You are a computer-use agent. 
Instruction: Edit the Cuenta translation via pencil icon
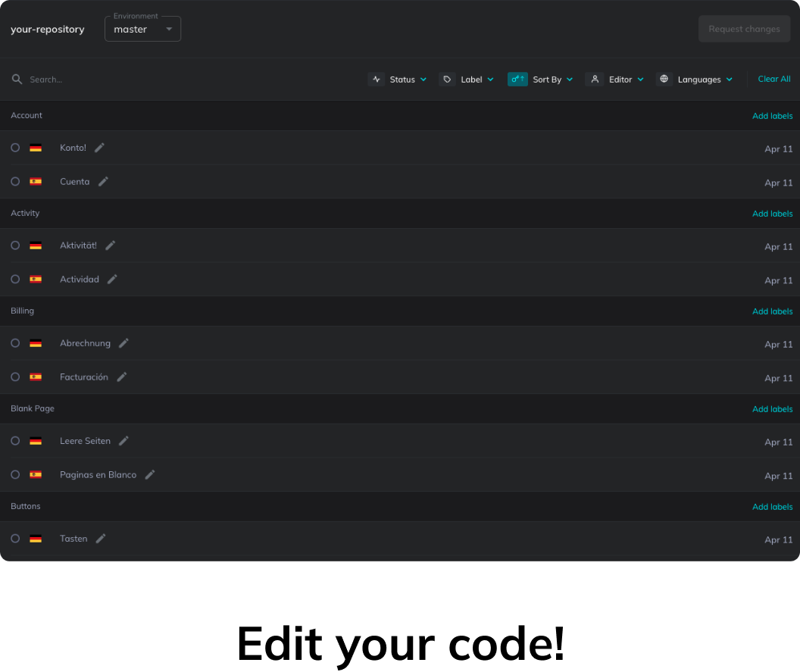103,182
